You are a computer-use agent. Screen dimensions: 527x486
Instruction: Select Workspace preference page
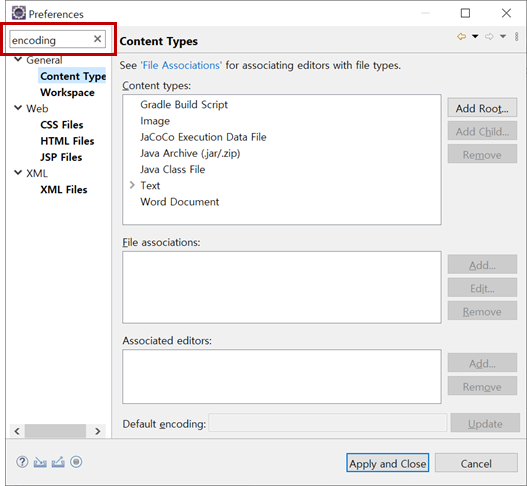click(67, 92)
